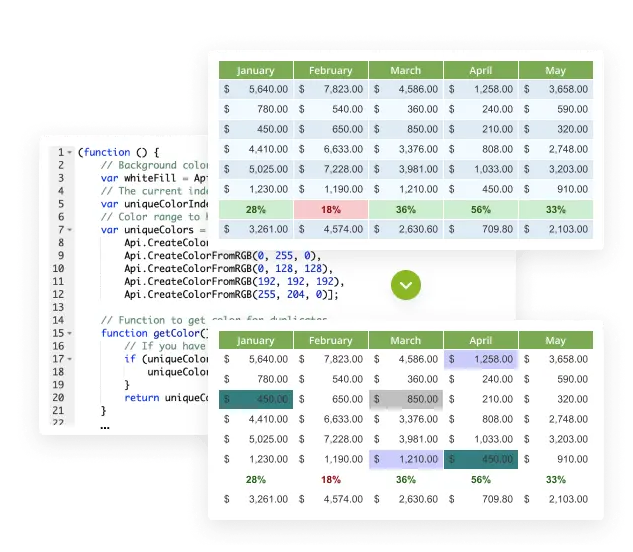The image size is (633, 552).
Task: Click the 2,103.00 cell in lower table
Action: 555,499
